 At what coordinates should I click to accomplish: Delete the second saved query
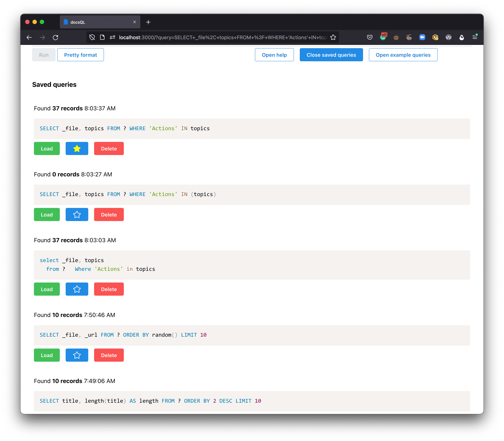click(108, 215)
